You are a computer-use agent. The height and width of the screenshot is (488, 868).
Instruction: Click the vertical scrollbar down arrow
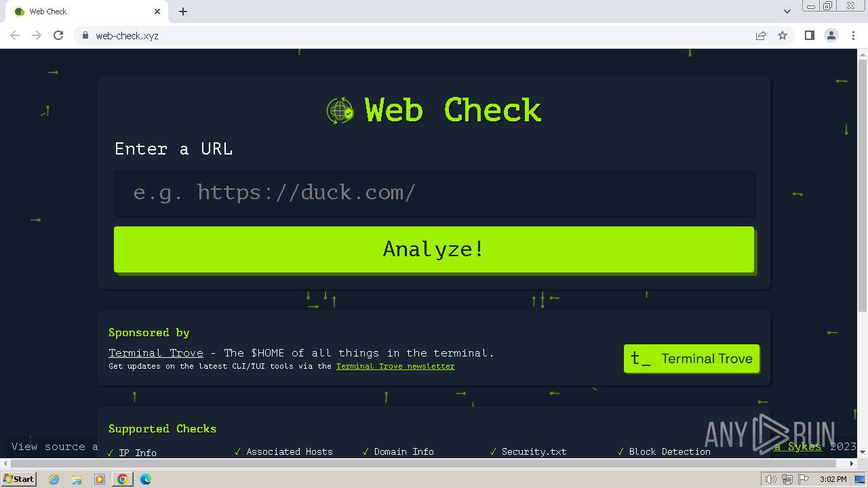863,453
